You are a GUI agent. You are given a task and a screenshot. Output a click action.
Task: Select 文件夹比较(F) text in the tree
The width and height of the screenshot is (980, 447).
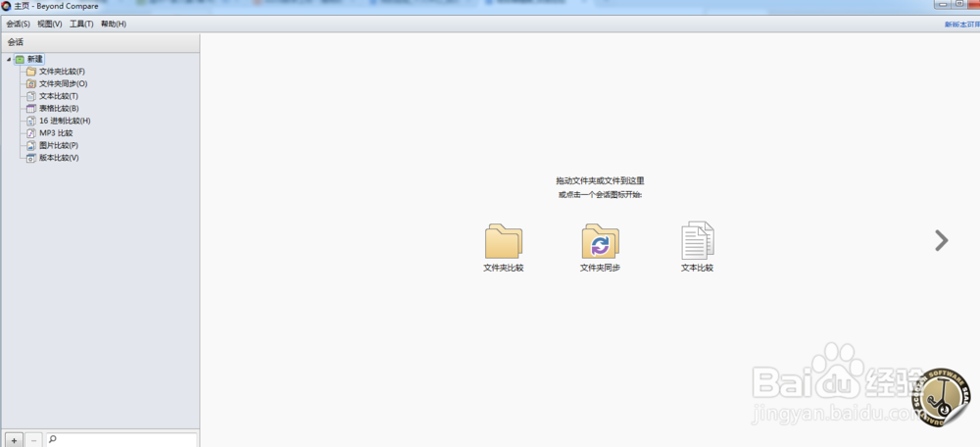62,72
